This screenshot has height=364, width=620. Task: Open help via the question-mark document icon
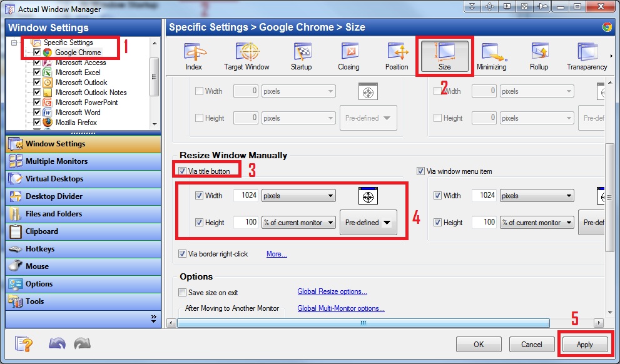point(24,344)
